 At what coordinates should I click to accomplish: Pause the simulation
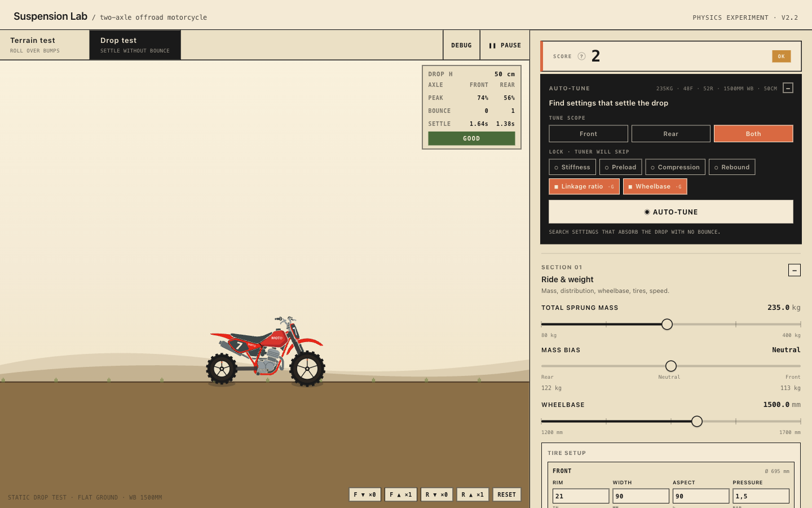click(505, 45)
